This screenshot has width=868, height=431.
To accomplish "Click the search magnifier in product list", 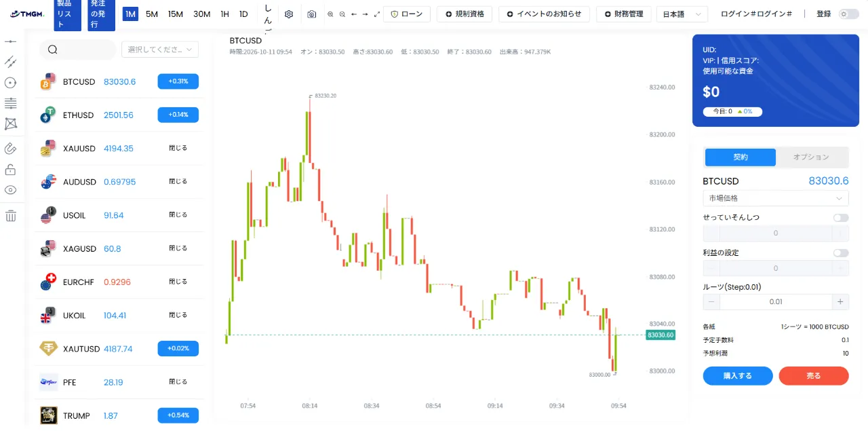I will tap(53, 50).
